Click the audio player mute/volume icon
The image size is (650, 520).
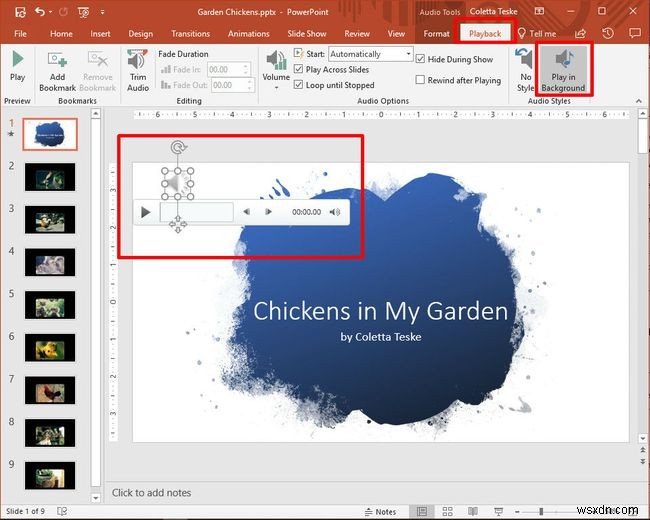click(x=335, y=212)
